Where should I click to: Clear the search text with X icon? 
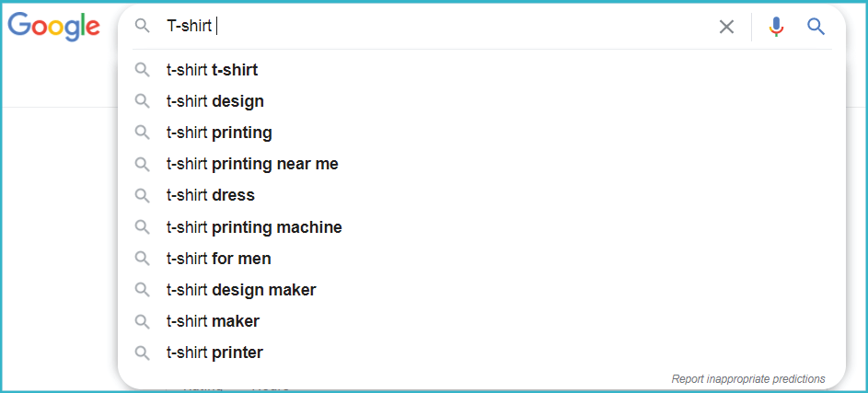click(x=726, y=27)
